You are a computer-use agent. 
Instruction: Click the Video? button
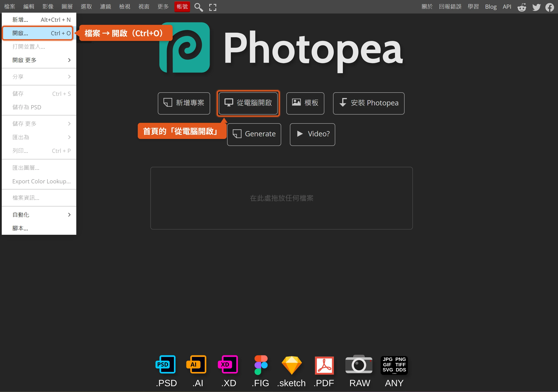[313, 135]
